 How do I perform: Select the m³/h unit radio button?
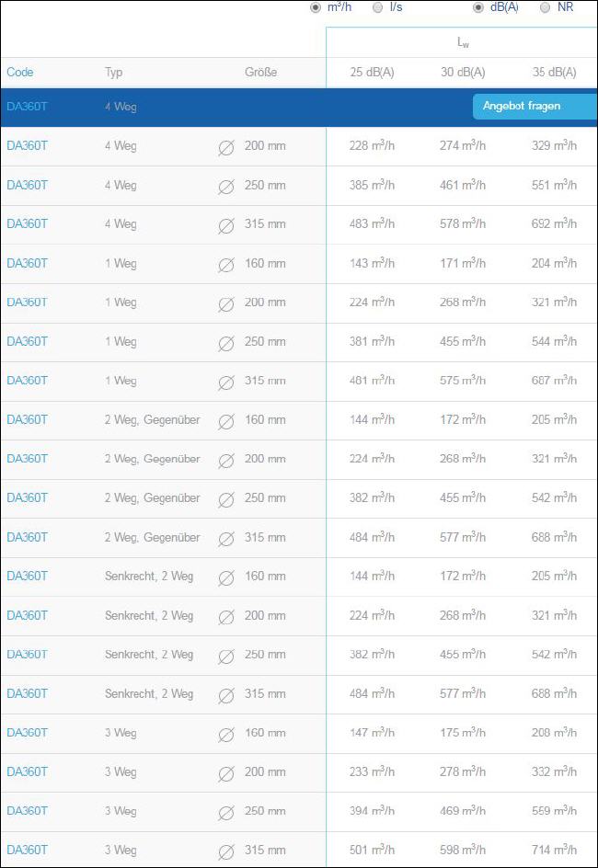tap(316, 7)
